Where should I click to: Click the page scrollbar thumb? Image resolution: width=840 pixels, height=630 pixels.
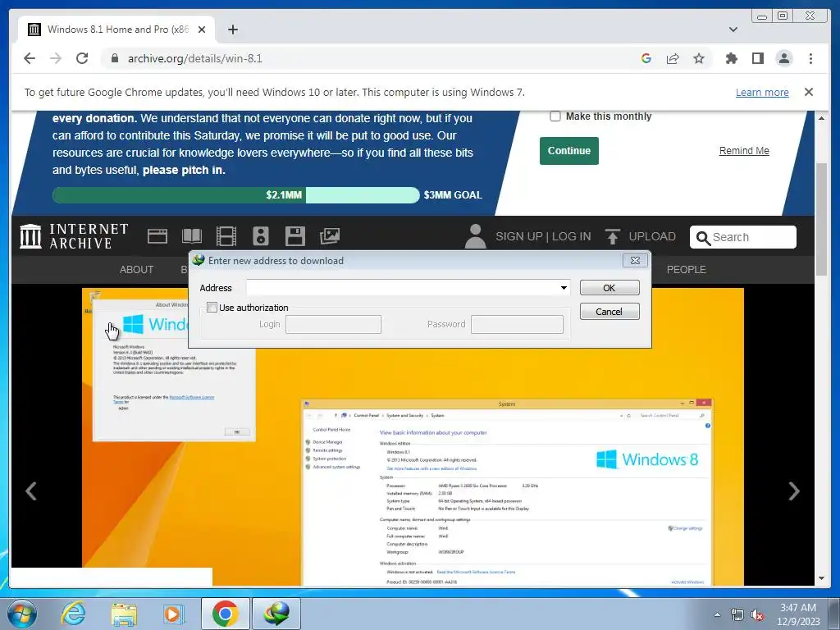point(821,220)
